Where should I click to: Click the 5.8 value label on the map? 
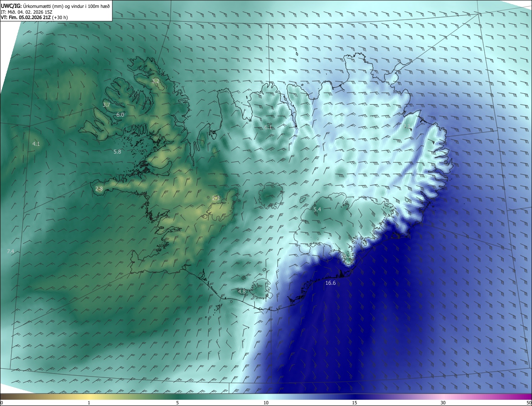click(117, 152)
